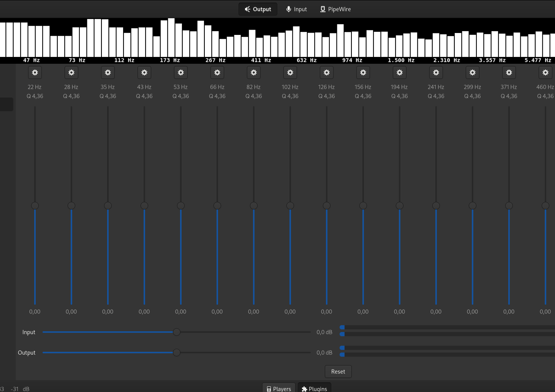The image size is (555, 392).
Task: Click the 299 Hz band gain slider knob
Action: coord(473,206)
